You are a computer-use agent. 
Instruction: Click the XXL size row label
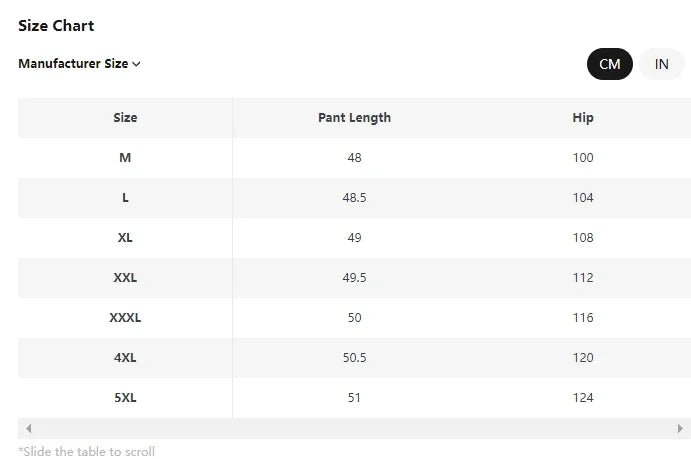tap(125, 278)
